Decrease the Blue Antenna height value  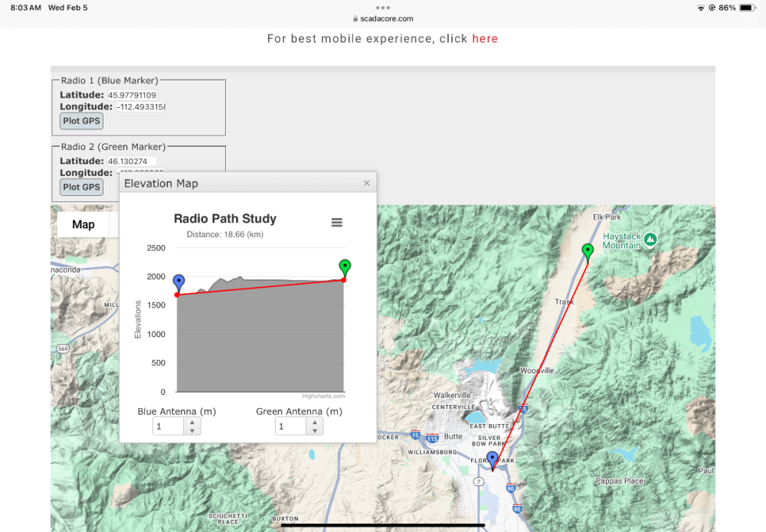click(x=191, y=430)
